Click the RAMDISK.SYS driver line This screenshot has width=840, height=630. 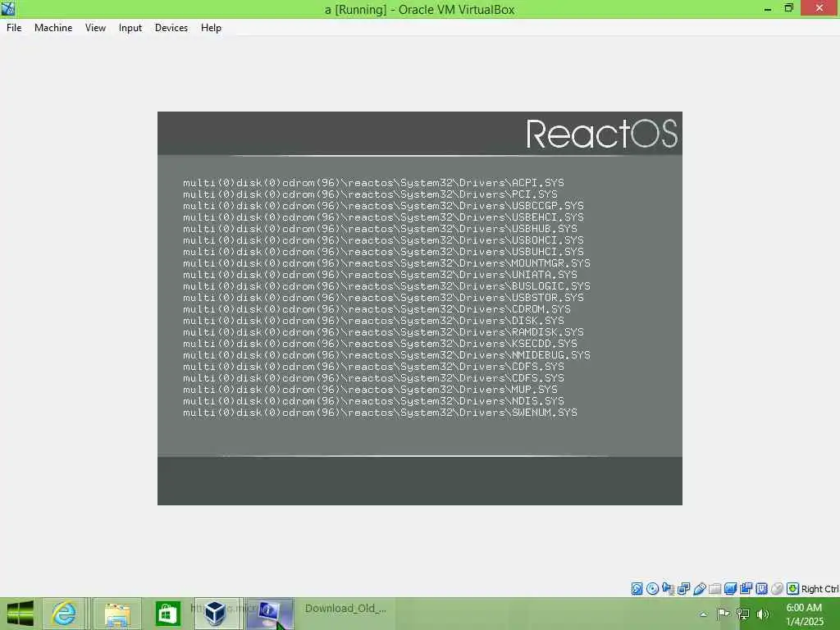383,332
